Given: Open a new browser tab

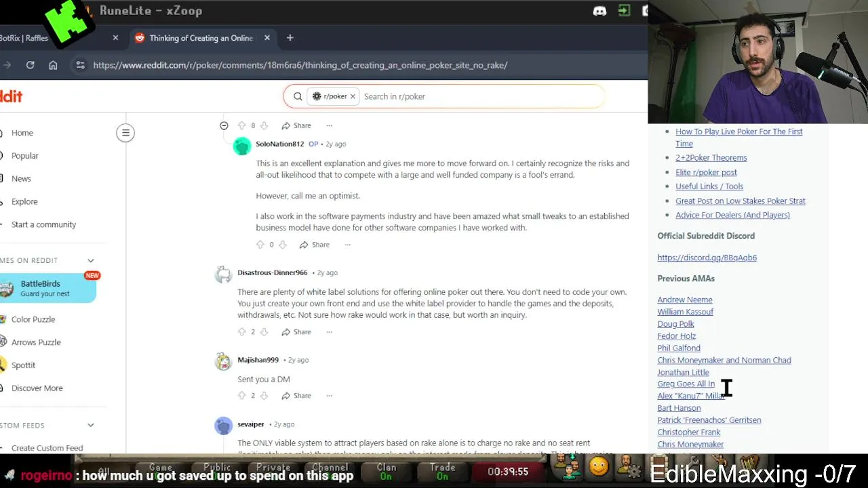Looking at the screenshot, I should pyautogui.click(x=290, y=38).
